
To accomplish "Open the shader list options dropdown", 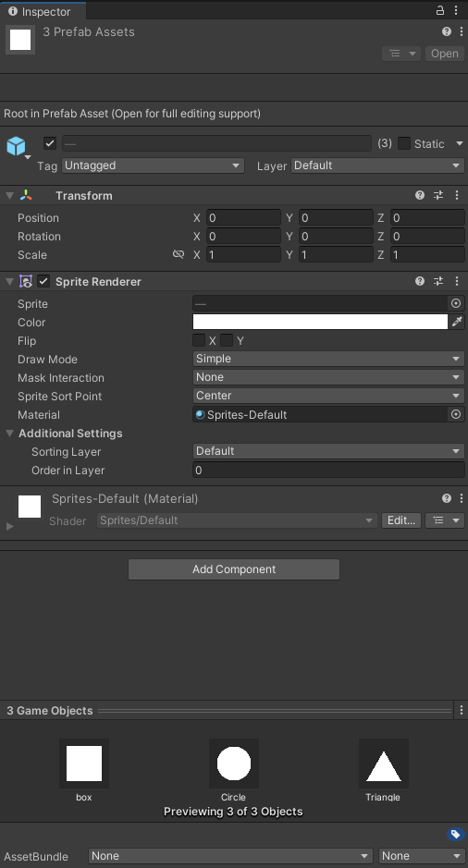I will pyautogui.click(x=445, y=520).
